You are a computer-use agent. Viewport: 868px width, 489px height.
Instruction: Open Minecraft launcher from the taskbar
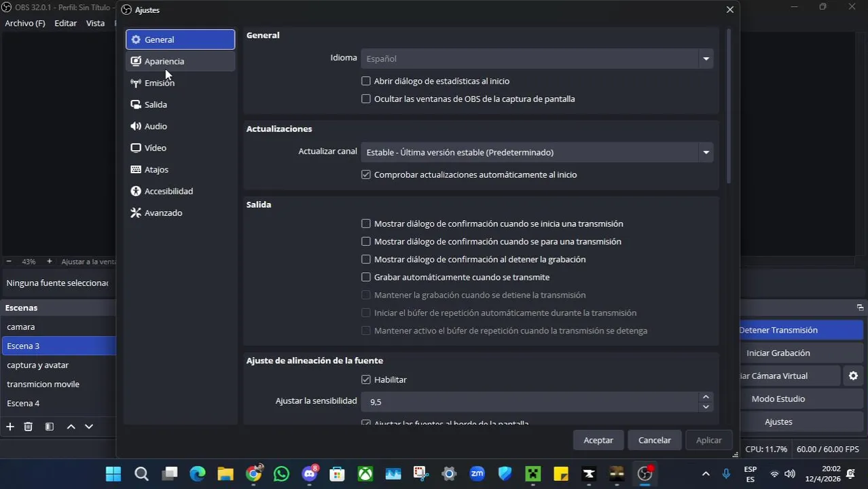(533, 473)
